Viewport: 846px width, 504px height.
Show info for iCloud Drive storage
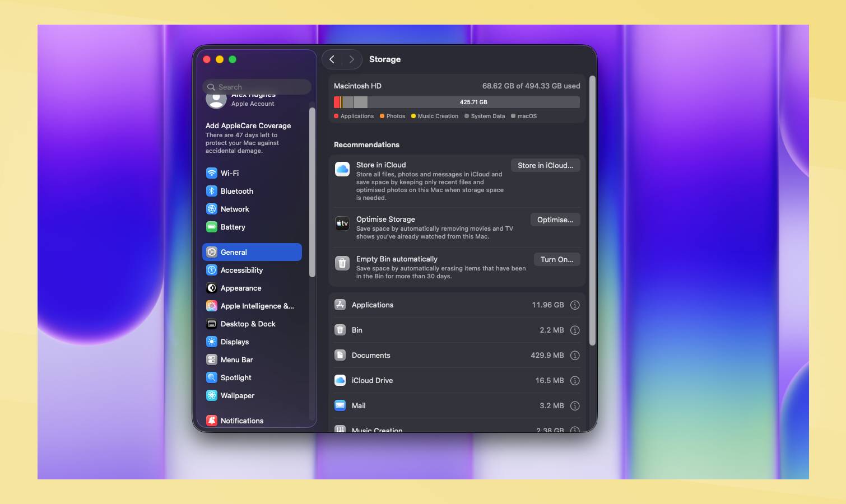click(x=575, y=381)
